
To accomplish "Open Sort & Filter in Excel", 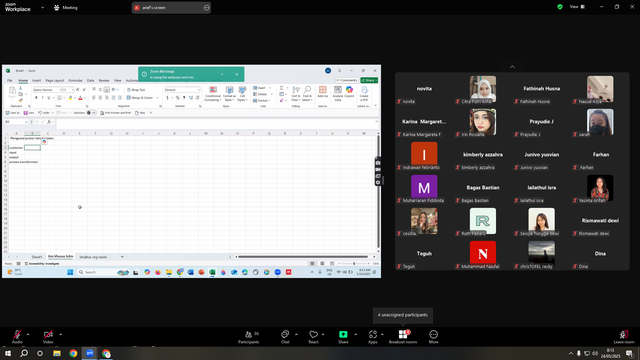I will [x=296, y=94].
